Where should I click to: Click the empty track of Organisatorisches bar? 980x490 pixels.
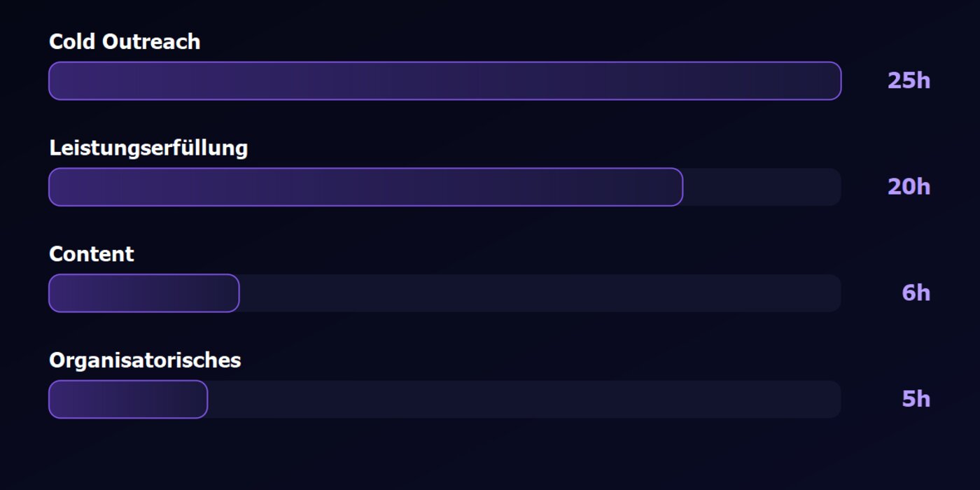click(x=524, y=399)
